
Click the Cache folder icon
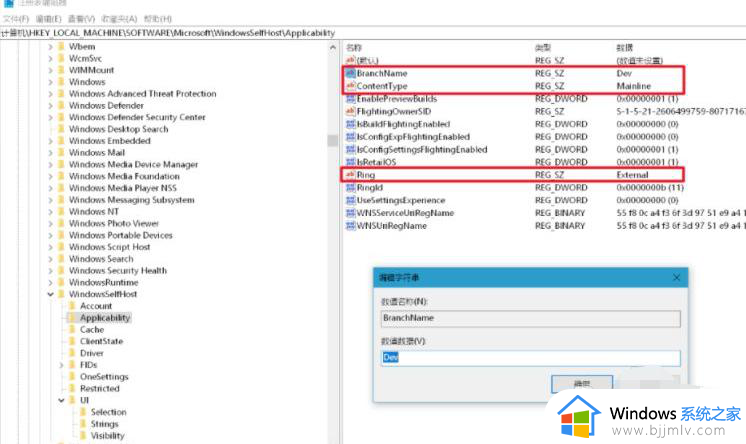pos(72,329)
